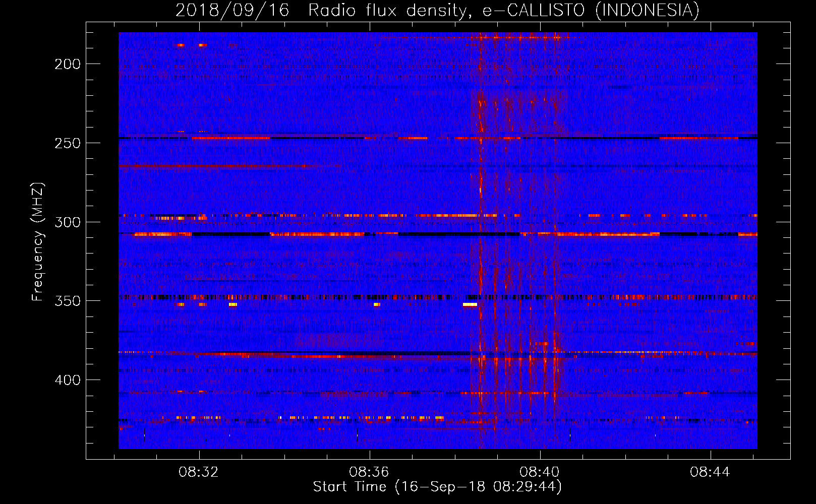The width and height of the screenshot is (816, 504).
Task: Click the 'Start Time (16-Sep-18 08:29:44)' label
Action: click(x=437, y=487)
